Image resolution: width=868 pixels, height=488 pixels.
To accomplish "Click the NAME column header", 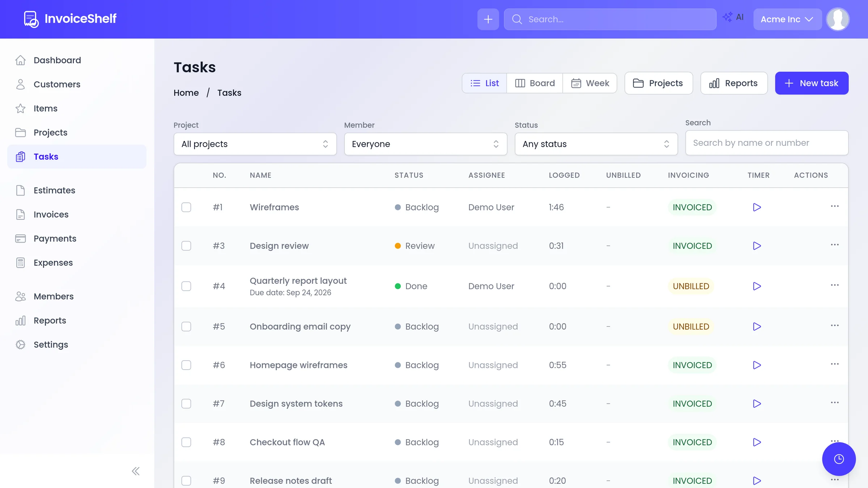I will (x=260, y=175).
